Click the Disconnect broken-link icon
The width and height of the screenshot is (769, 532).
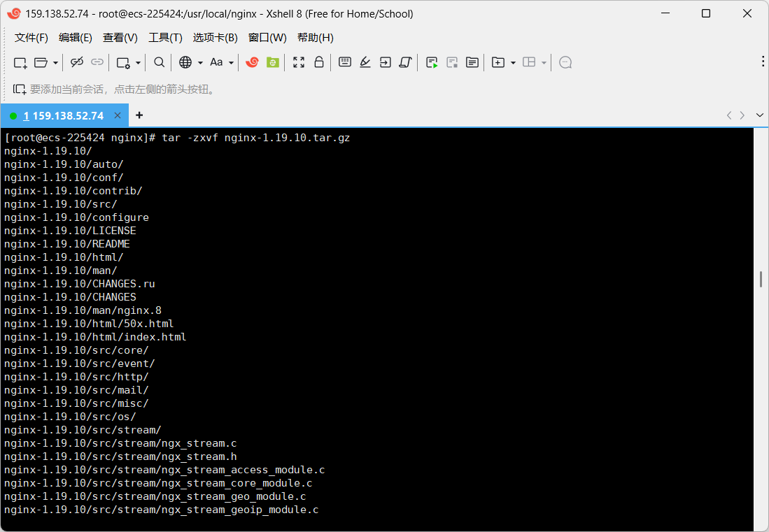pos(77,62)
